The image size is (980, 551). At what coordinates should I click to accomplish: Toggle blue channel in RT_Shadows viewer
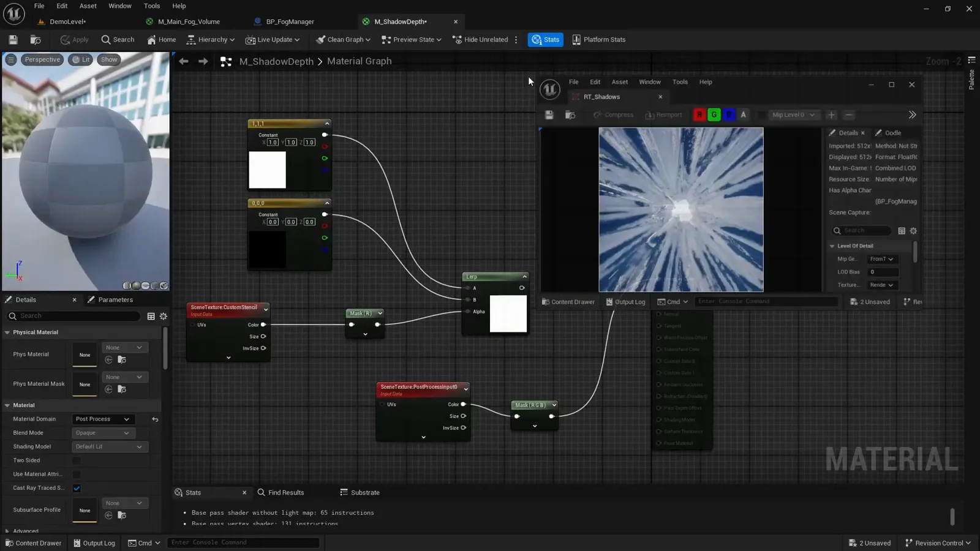click(729, 115)
